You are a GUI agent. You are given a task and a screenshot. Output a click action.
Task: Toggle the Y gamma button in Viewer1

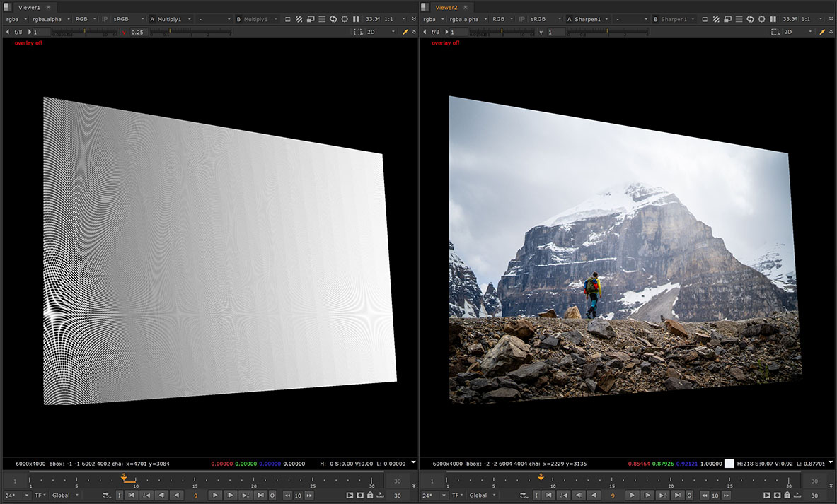[x=124, y=32]
